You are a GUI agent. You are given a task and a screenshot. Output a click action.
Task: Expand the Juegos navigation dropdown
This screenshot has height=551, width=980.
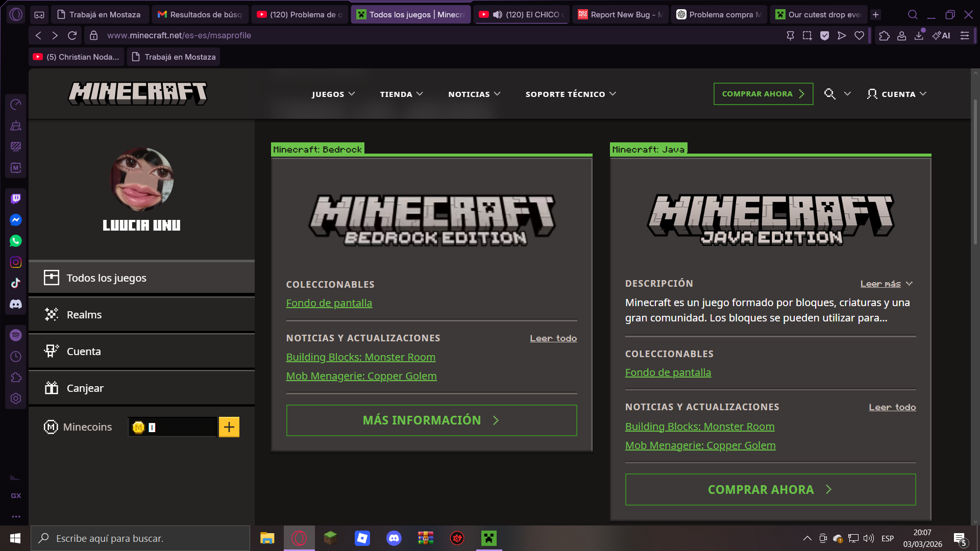click(333, 94)
